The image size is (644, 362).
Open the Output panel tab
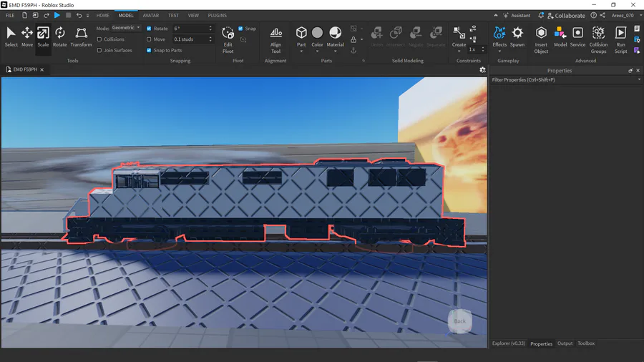[565, 343]
